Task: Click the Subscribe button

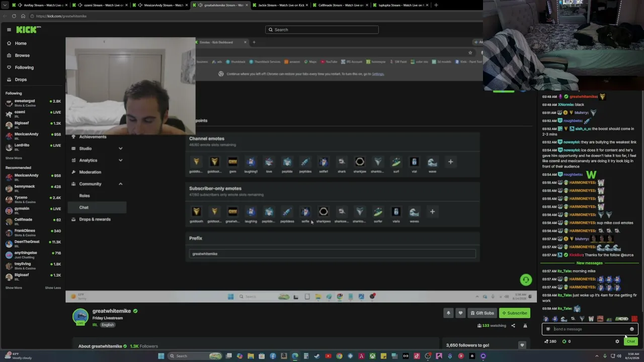Action: click(x=515, y=313)
